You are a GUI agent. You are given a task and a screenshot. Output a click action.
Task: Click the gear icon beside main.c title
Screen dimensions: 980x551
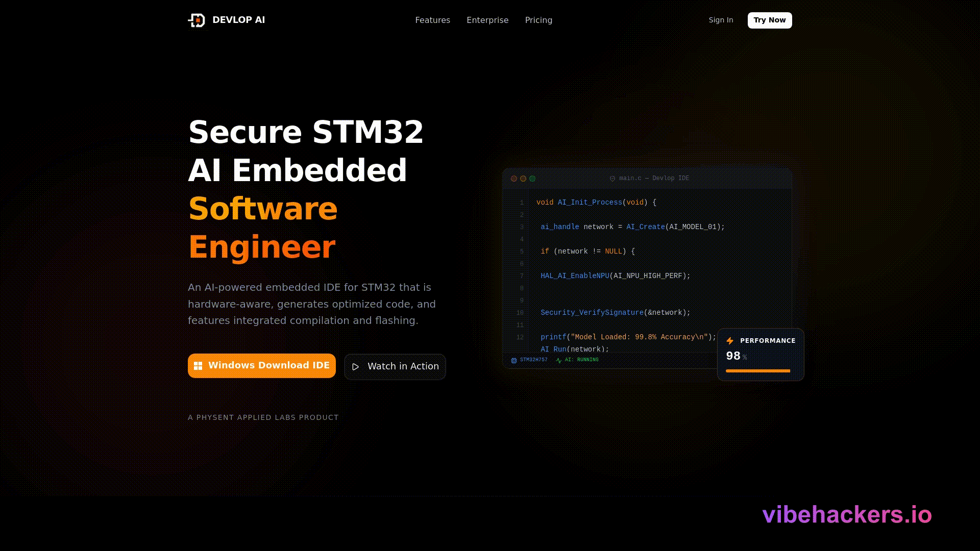612,178
